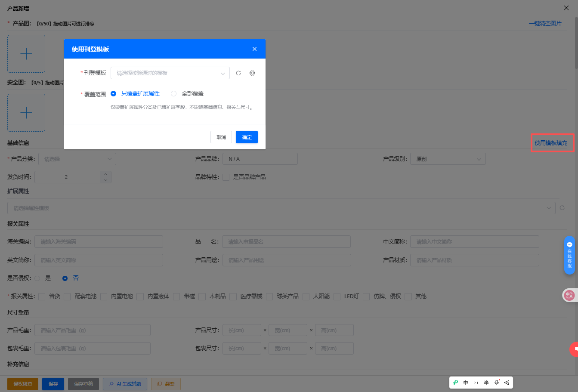Select 否 for 是否侵权

pos(65,278)
